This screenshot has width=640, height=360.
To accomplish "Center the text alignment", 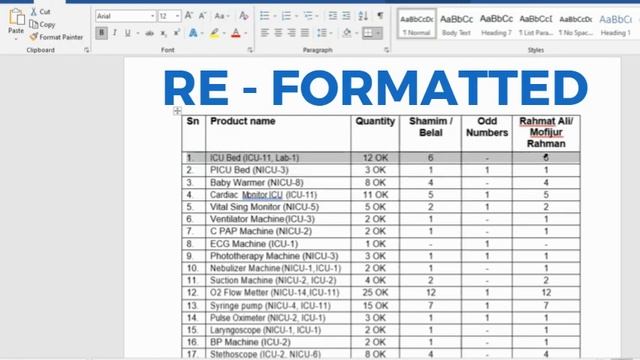I will pos(278,33).
